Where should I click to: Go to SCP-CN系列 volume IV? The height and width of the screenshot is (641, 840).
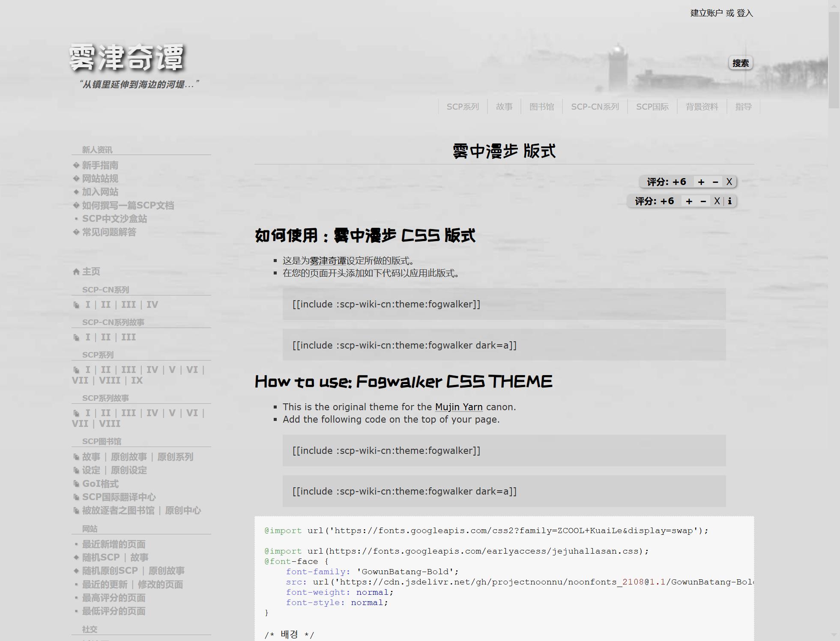click(x=152, y=304)
